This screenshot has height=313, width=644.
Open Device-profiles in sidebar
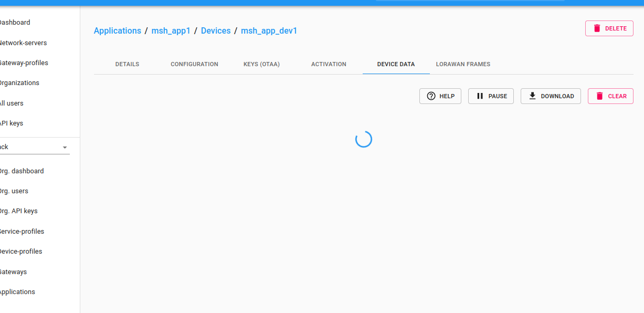20,252
